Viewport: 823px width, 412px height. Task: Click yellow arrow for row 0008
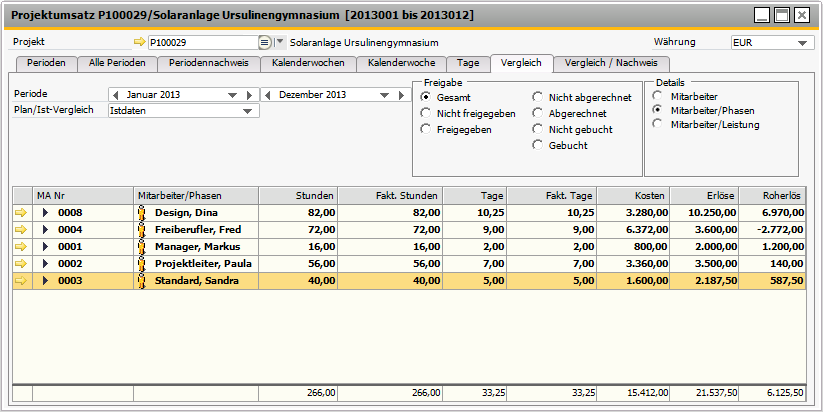[x=21, y=213]
